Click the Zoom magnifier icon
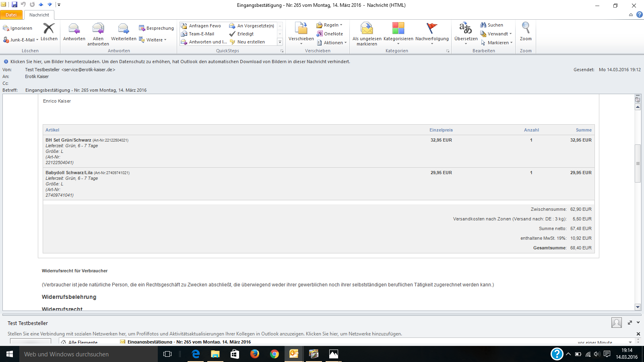This screenshot has width=644, height=362. [526, 29]
